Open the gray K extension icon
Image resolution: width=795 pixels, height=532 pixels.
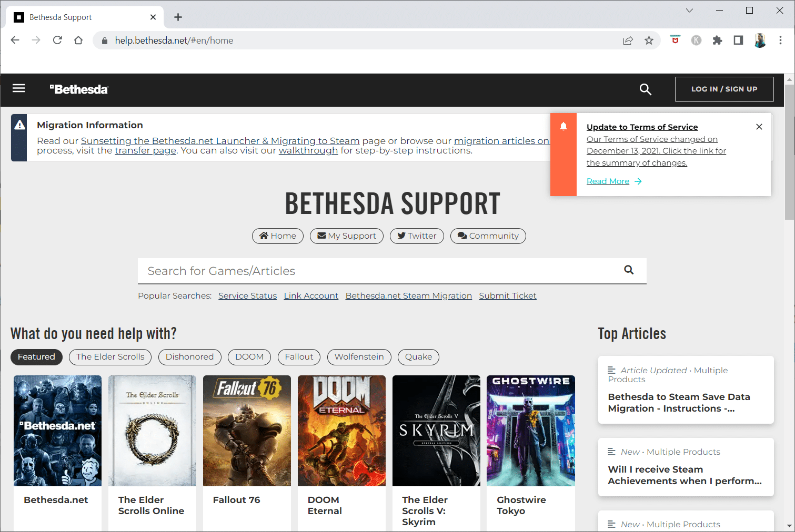[x=696, y=40]
